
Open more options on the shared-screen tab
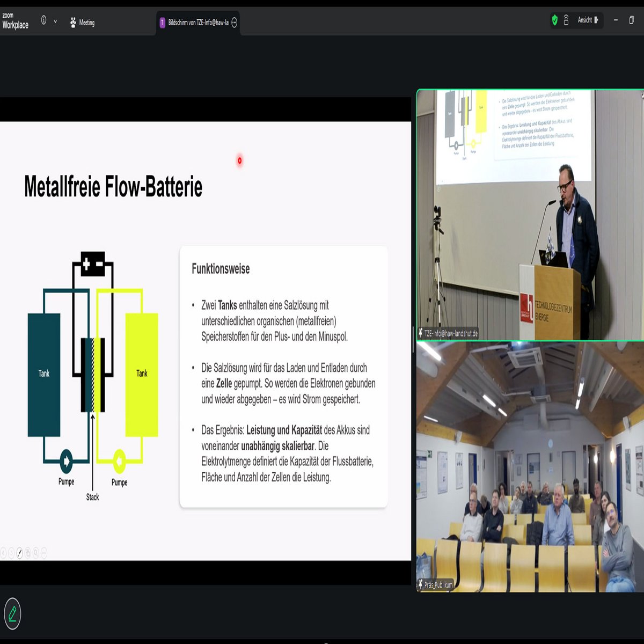(235, 23)
